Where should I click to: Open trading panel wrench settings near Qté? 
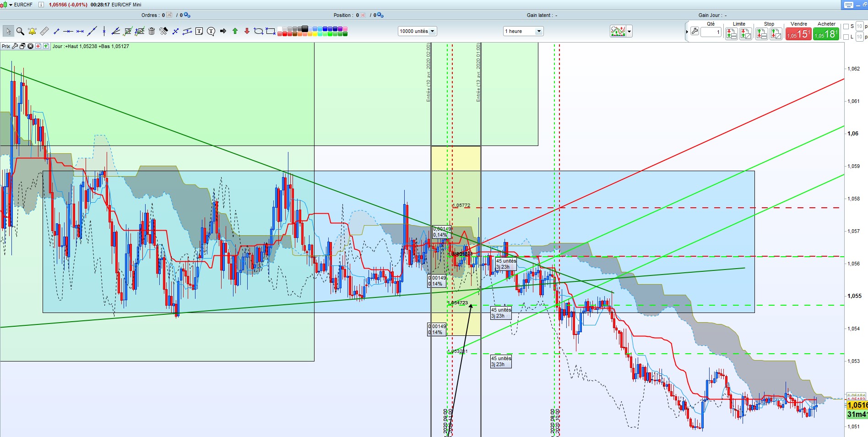tap(694, 32)
